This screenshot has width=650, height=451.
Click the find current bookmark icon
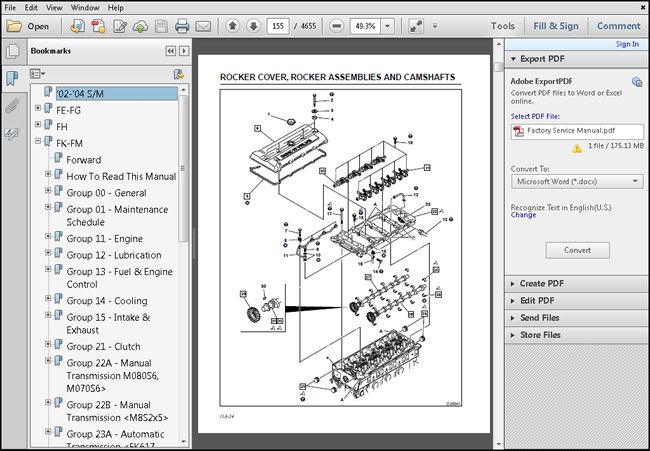(178, 74)
